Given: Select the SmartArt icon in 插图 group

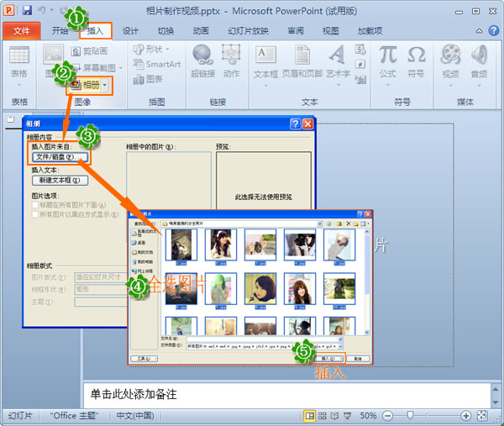Looking at the screenshot, I should click(139, 64).
